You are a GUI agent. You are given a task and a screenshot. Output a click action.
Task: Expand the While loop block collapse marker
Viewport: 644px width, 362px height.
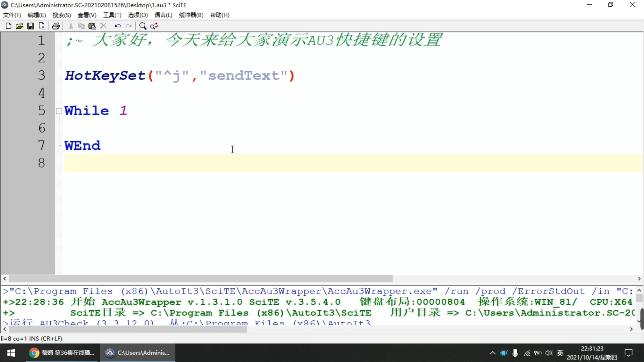(58, 111)
